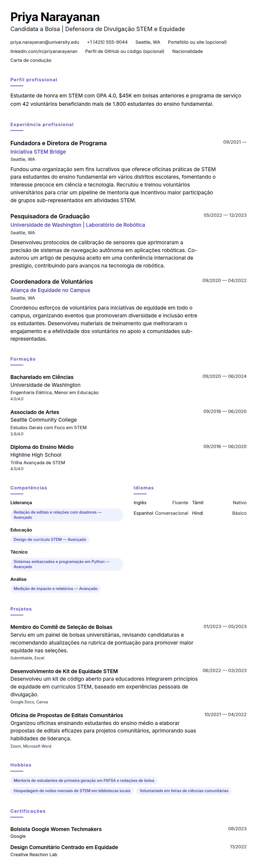The height and width of the screenshot is (868, 257).
Task: Click the Hospedagem de noites mensais tag
Action: (72, 791)
